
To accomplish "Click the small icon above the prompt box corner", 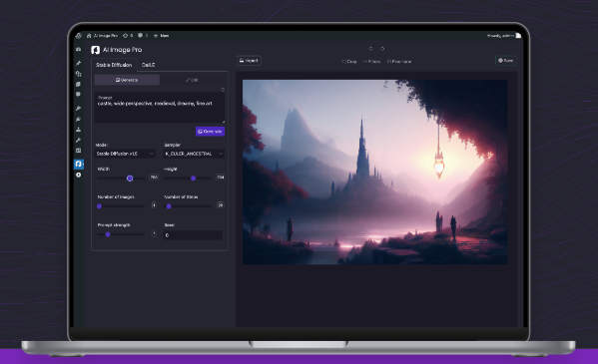I will tap(223, 90).
